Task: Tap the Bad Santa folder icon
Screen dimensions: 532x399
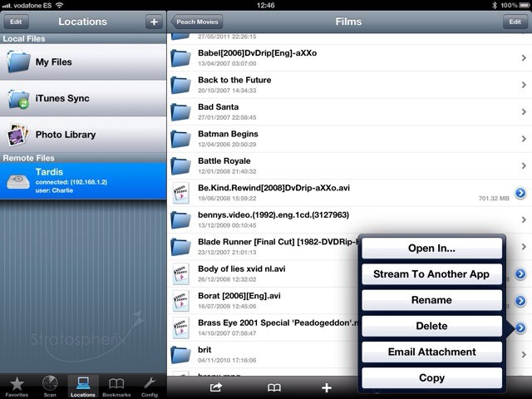Action: tap(180, 112)
